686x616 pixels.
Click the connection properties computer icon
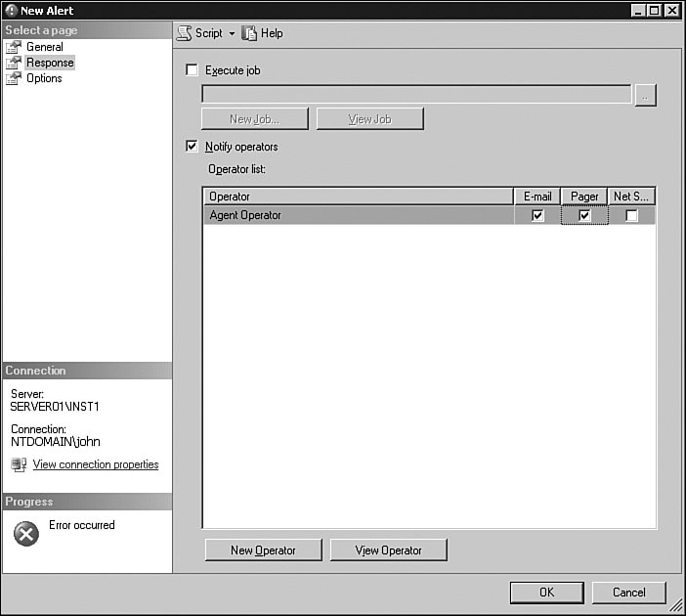point(19,464)
